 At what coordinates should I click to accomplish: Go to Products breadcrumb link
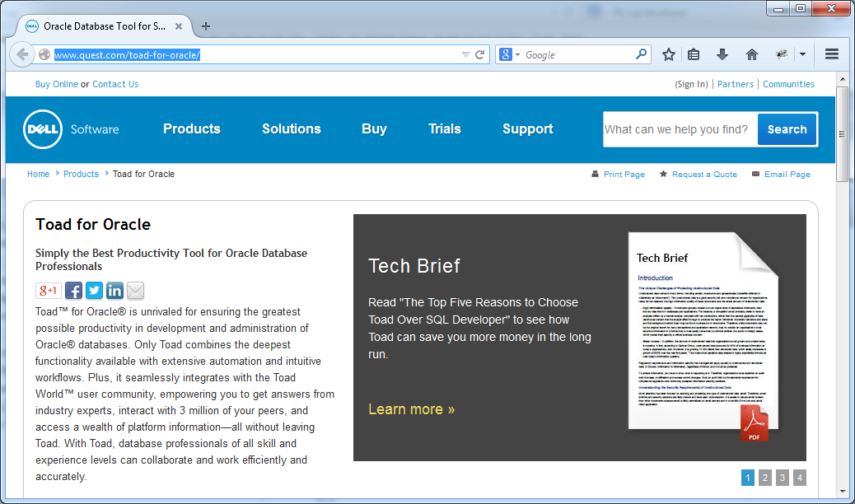(81, 174)
